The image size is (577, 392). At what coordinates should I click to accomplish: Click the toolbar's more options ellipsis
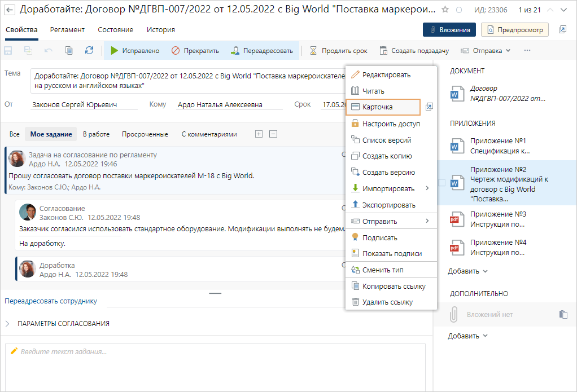[x=527, y=51]
